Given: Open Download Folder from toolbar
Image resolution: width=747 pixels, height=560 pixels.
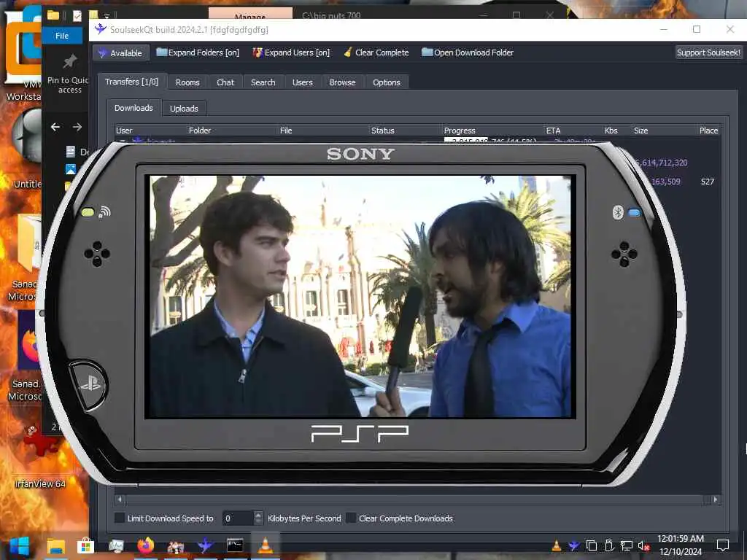Looking at the screenshot, I should (468, 52).
